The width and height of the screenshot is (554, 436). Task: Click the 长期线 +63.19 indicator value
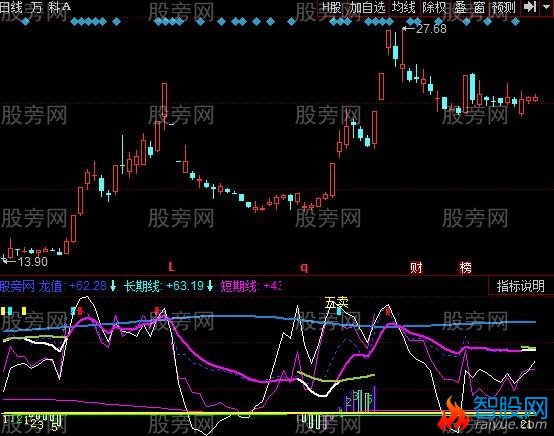[x=164, y=286]
